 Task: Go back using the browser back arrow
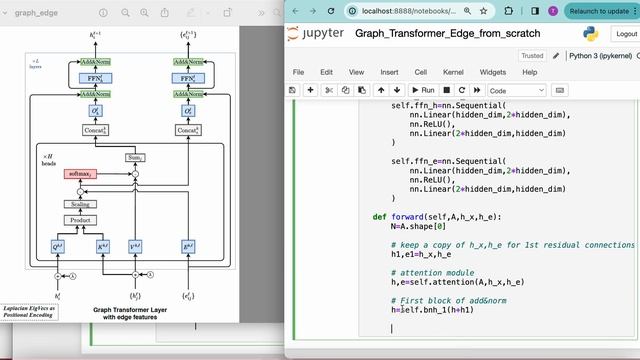tap(296, 11)
